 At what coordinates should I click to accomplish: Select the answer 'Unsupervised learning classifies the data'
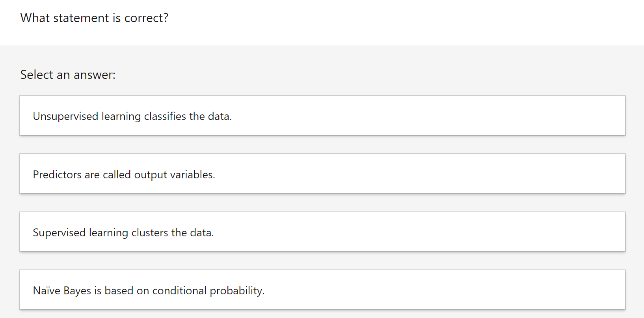click(x=322, y=115)
